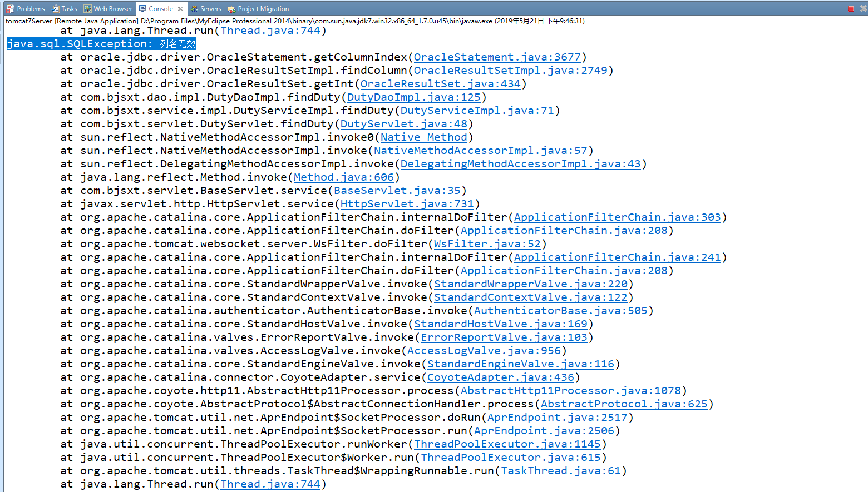Open the Thread.java:744 link
Viewport: 868px width, 492px height.
[x=270, y=31]
